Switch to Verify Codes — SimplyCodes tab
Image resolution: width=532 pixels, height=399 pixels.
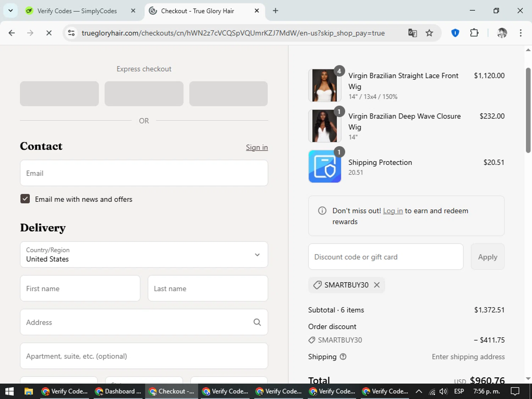pos(77,11)
